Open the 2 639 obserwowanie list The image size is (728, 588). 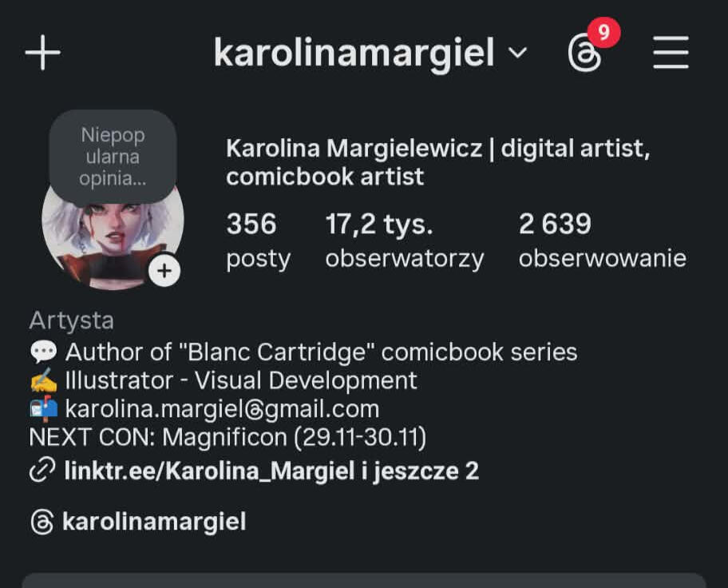click(x=602, y=240)
